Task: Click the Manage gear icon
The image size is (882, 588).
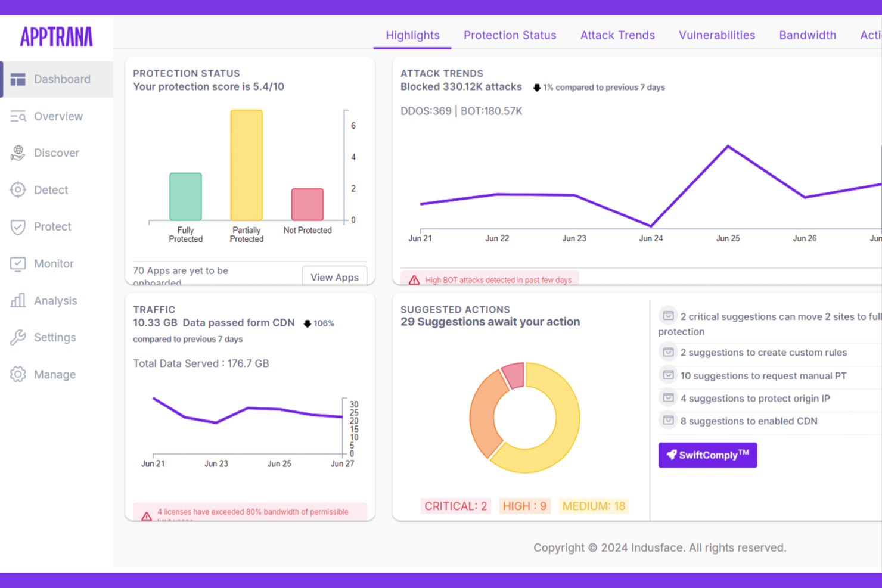Action: tap(18, 374)
